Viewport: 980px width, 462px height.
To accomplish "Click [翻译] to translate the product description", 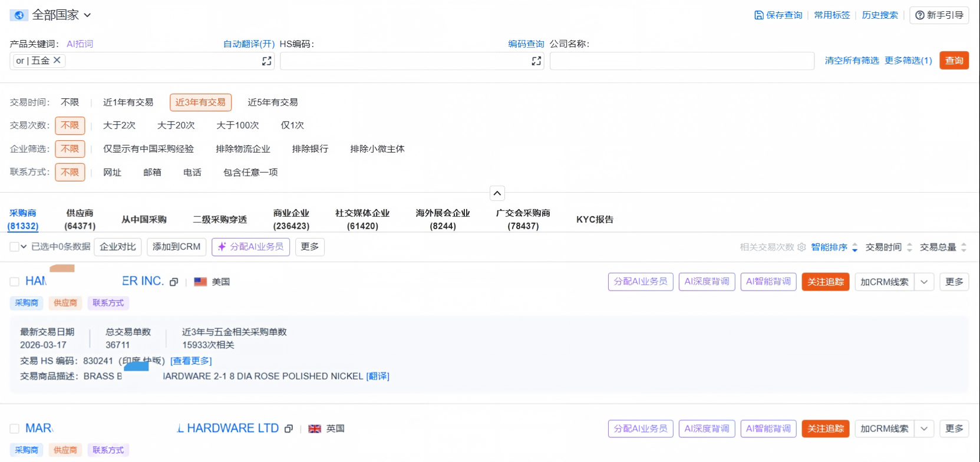I will pyautogui.click(x=378, y=377).
